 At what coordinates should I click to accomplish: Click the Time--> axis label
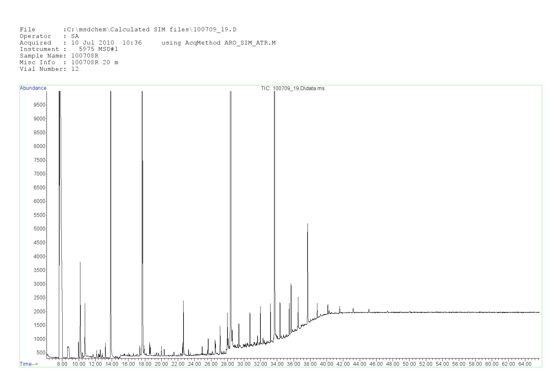[29, 364]
